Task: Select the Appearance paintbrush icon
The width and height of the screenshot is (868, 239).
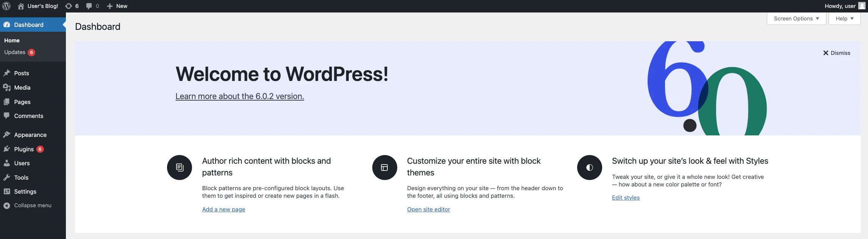Action: (x=7, y=135)
